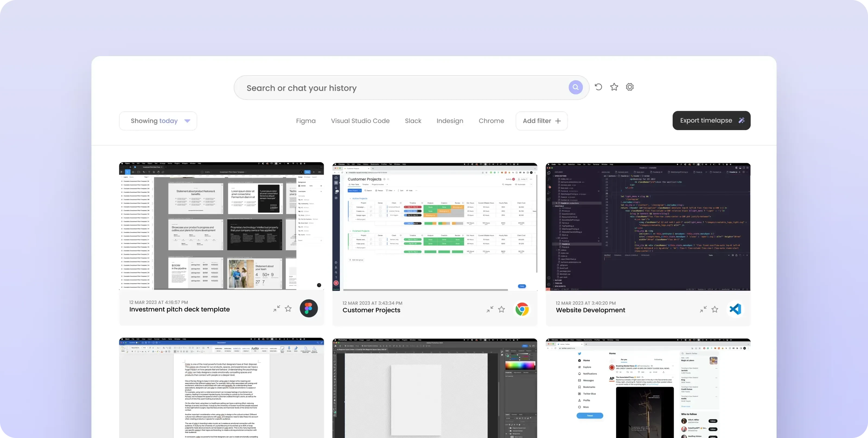Click the 12 MAR 2023 AT 4:16:57 PM timestamp
The height and width of the screenshot is (438, 868).
159,302
